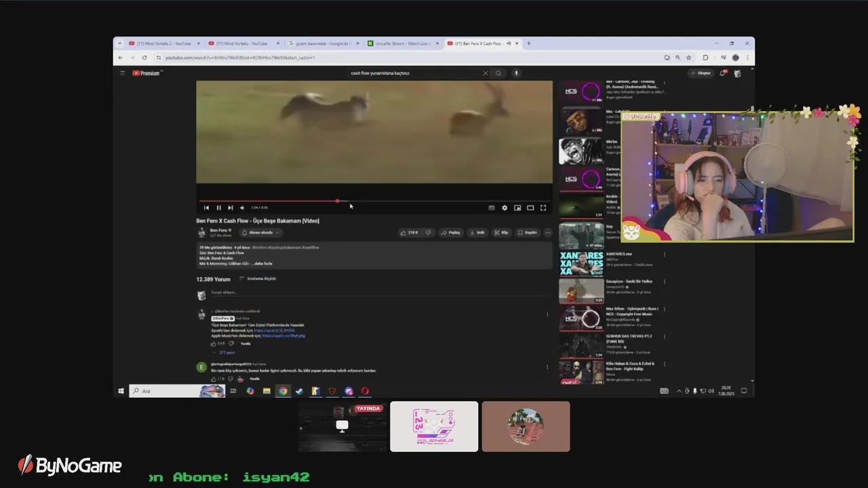The width and height of the screenshot is (868, 488).
Task: Open a new browser tab with plus
Action: click(529, 43)
